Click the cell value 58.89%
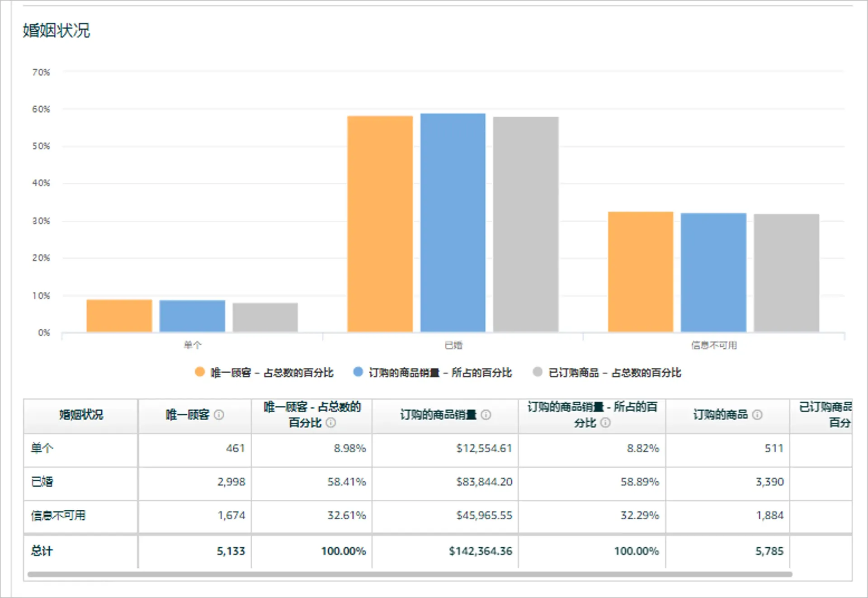The height and width of the screenshot is (598, 868). point(640,482)
